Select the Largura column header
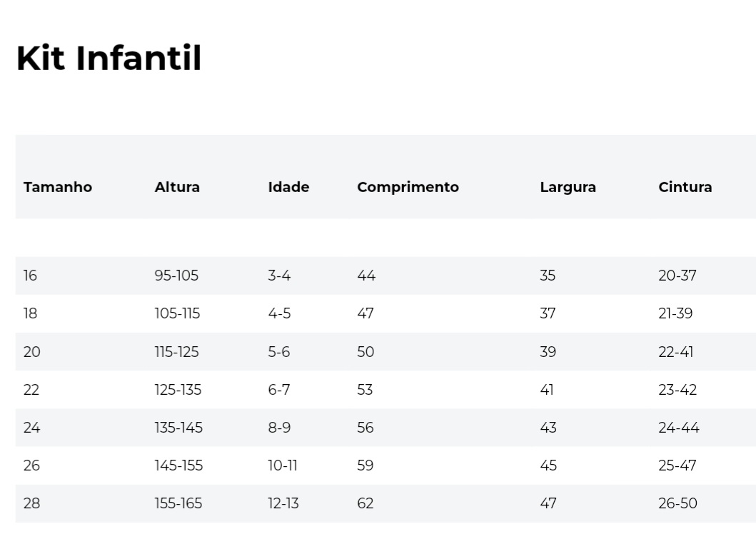Screen dimensions: 756x559 (x=568, y=187)
